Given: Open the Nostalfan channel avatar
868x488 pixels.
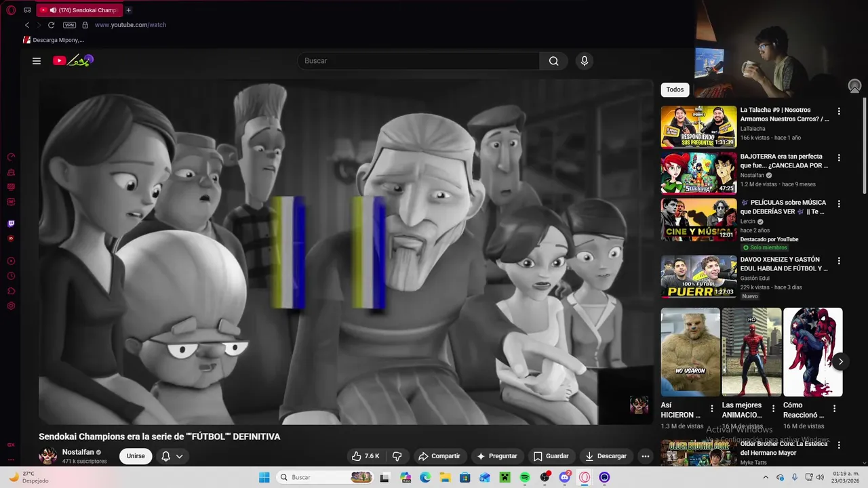Looking at the screenshot, I should pyautogui.click(x=48, y=456).
